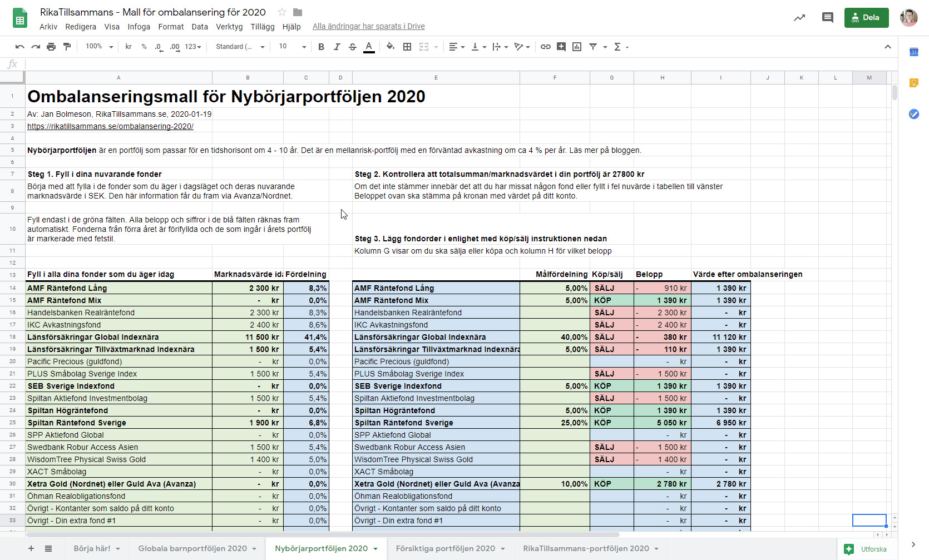Click 'Alla ändringar har sparats i Drive'
The image size is (929, 560).
[x=368, y=26]
